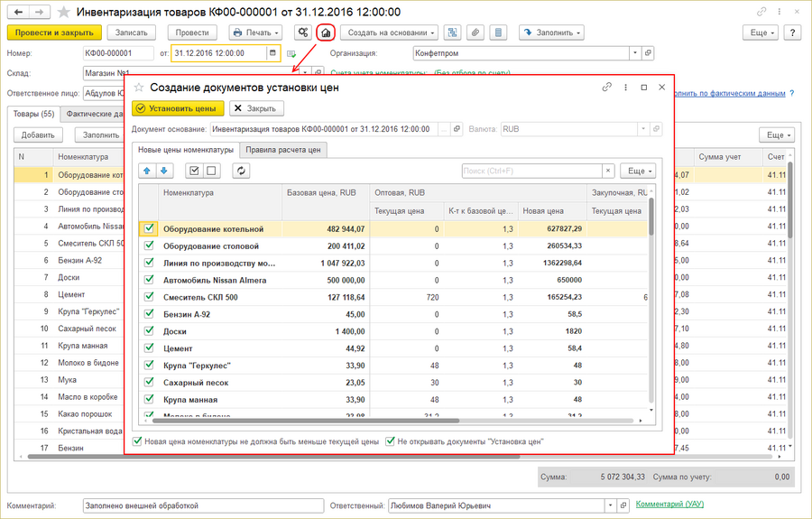Open Печать dropdown menu
Image resolution: width=812 pixels, height=519 pixels.
pyautogui.click(x=256, y=32)
